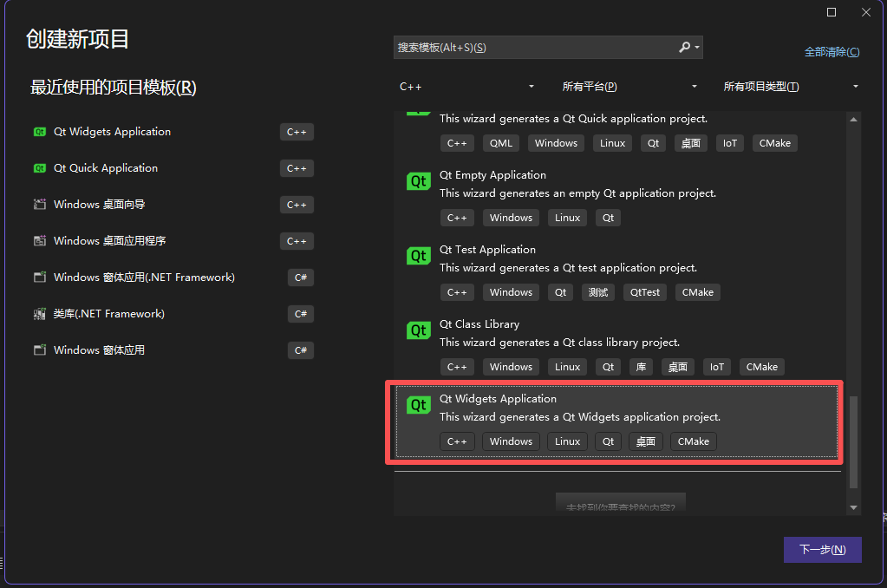Click the CMake tag under Qt Widgets Application
The image size is (887, 588).
pos(693,441)
